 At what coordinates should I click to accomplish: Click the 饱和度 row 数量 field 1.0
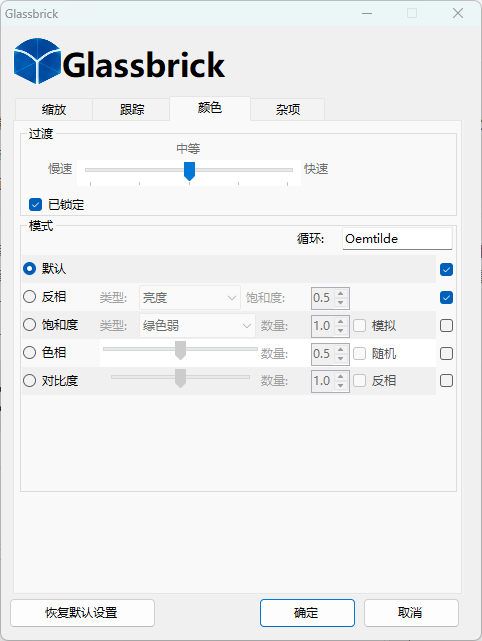pyautogui.click(x=323, y=325)
